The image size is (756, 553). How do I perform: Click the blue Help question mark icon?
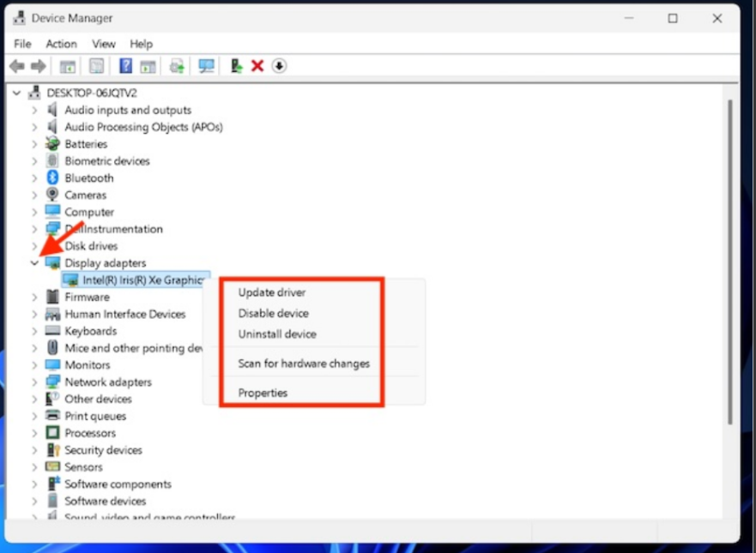[x=125, y=66]
